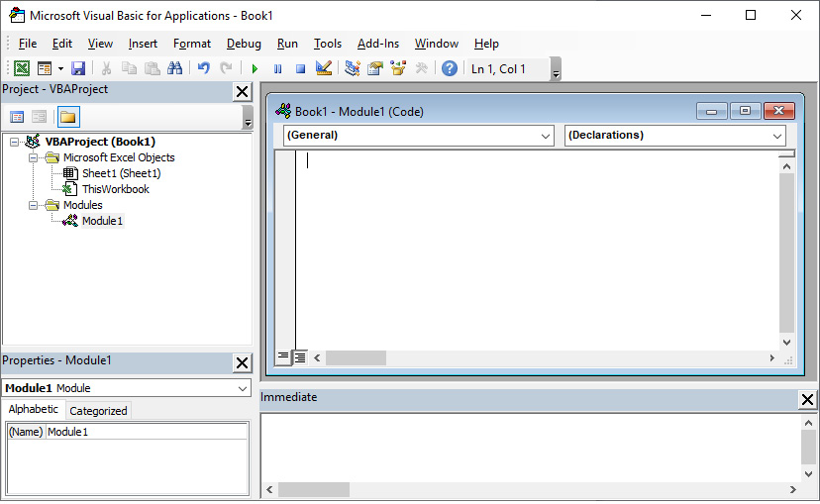Select Module1 in project tree
This screenshot has width=820, height=504.
pyautogui.click(x=103, y=221)
